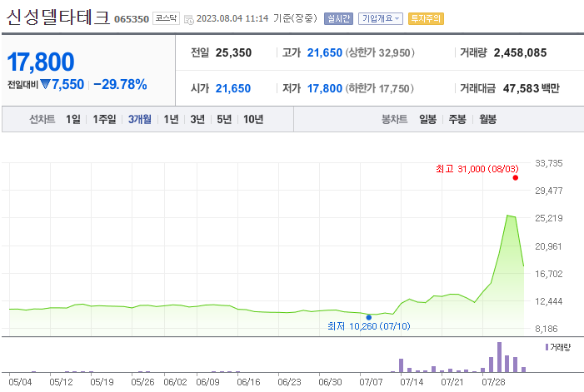
Task: Click the 고가 21,650 value
Action: click(x=324, y=52)
